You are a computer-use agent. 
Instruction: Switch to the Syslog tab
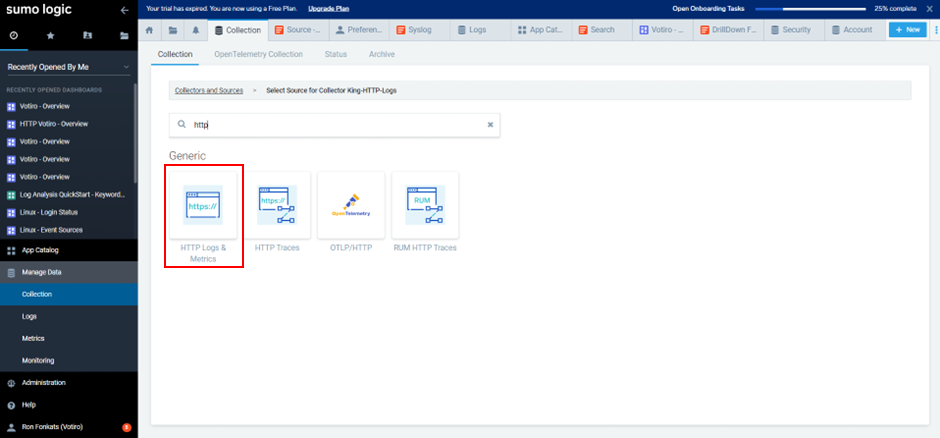point(420,30)
